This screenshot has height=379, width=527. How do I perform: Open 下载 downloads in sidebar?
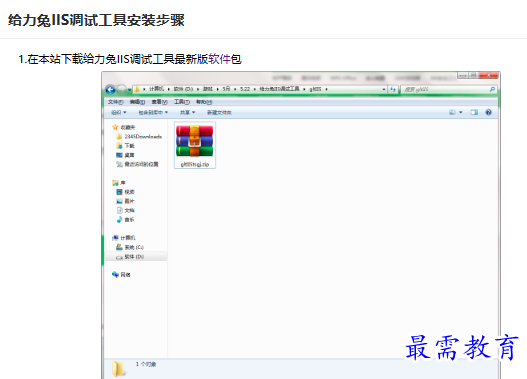125,145
